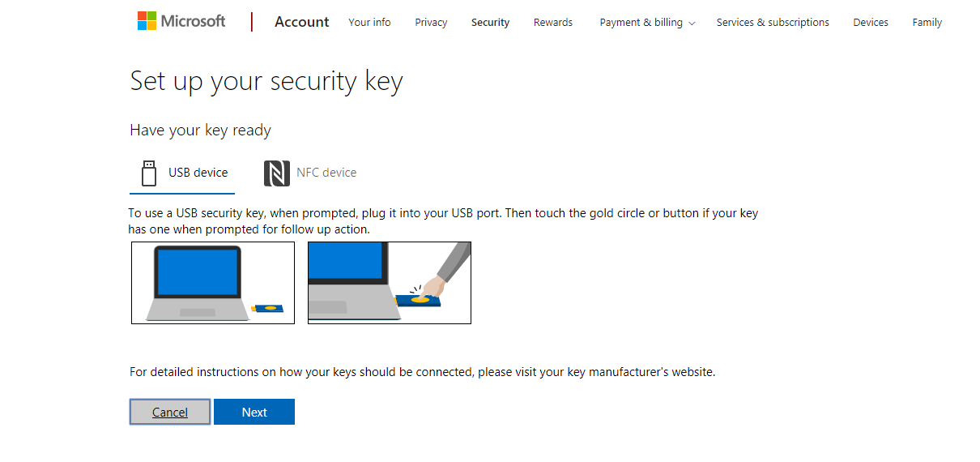Image resolution: width=980 pixels, height=462 pixels.
Task: Open the Payment & billing menu
Action: pyautogui.click(x=647, y=23)
